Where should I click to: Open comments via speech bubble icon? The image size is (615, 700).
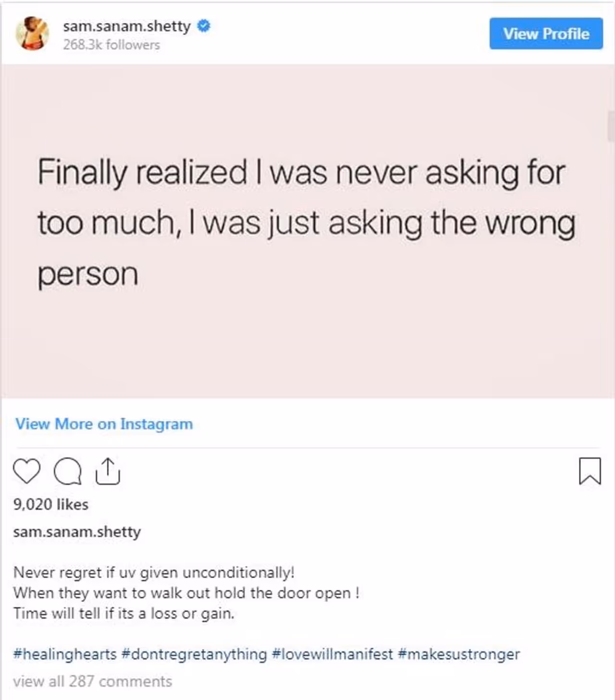tap(67, 471)
